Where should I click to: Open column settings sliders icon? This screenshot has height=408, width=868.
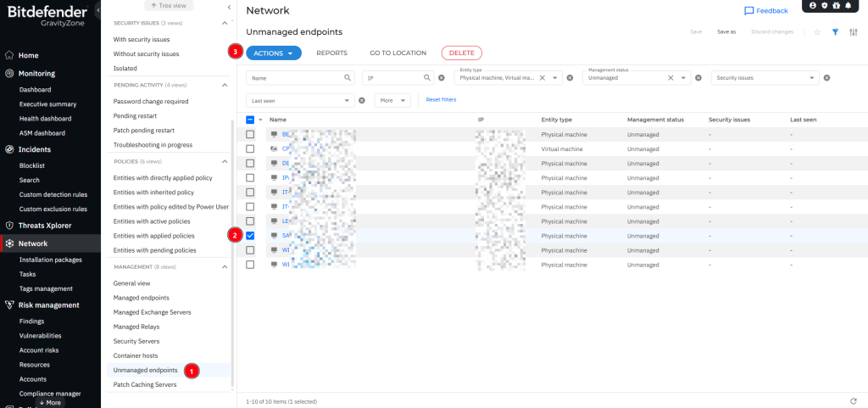[854, 32]
